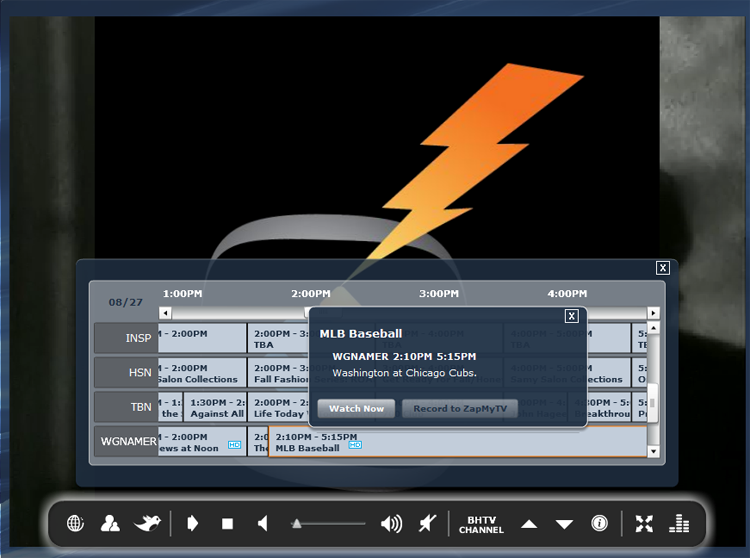Select the HSN channel
Image resolution: width=750 pixels, height=558 pixels.
[x=126, y=372]
